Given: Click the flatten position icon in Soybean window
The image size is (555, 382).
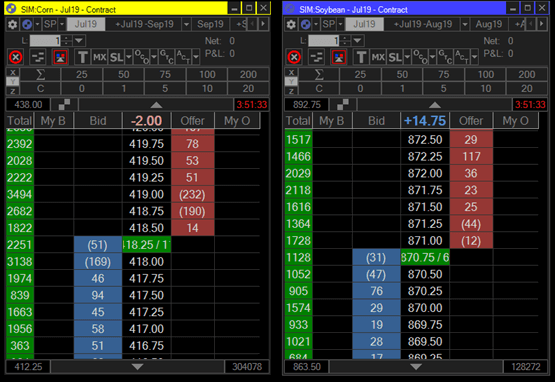Looking at the screenshot, I should [316, 57].
